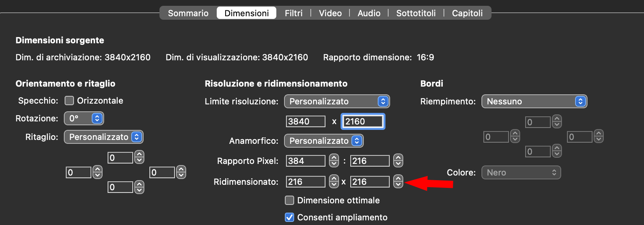644x225 pixels.
Task: Click the Dimensioni sorgente heading
Action: (x=60, y=40)
